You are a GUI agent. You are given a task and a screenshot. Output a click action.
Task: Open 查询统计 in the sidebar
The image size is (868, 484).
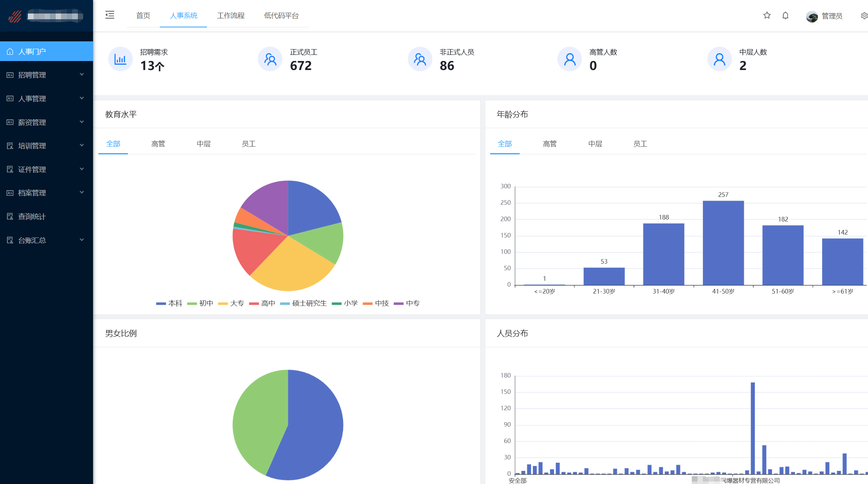(x=32, y=217)
